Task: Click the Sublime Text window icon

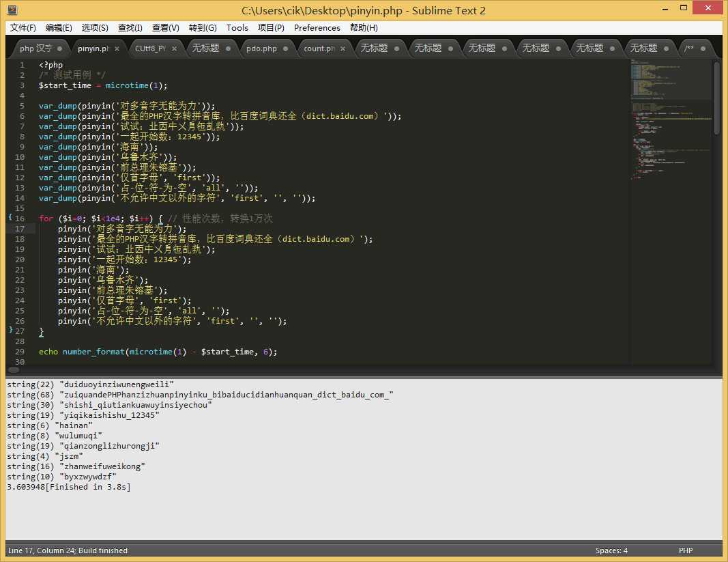Action: (12, 10)
